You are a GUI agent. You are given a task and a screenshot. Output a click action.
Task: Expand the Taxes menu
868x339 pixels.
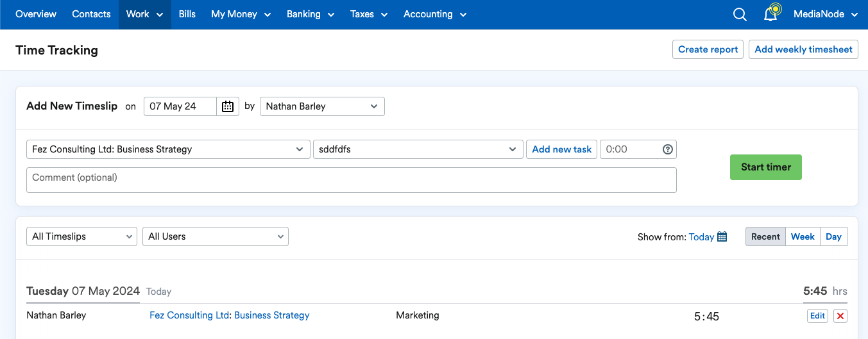pyautogui.click(x=369, y=14)
